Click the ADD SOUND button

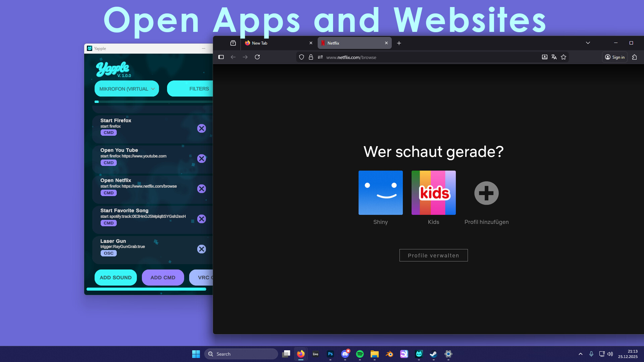[x=115, y=278]
